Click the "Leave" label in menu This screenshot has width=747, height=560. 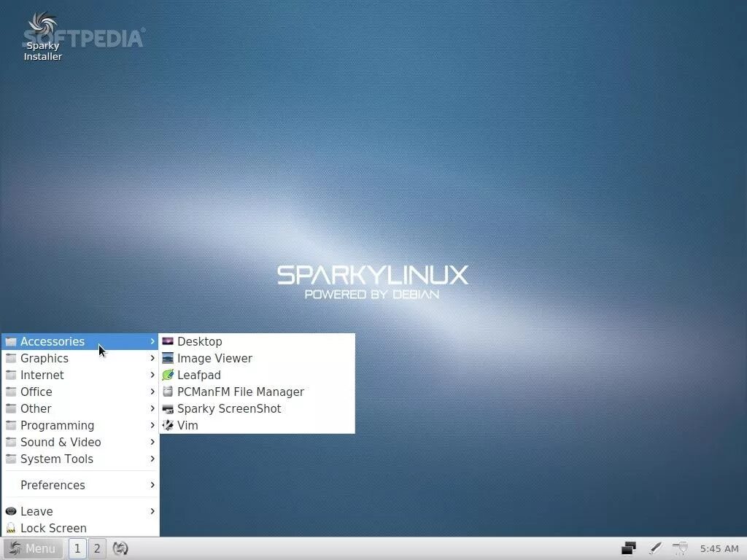36,511
